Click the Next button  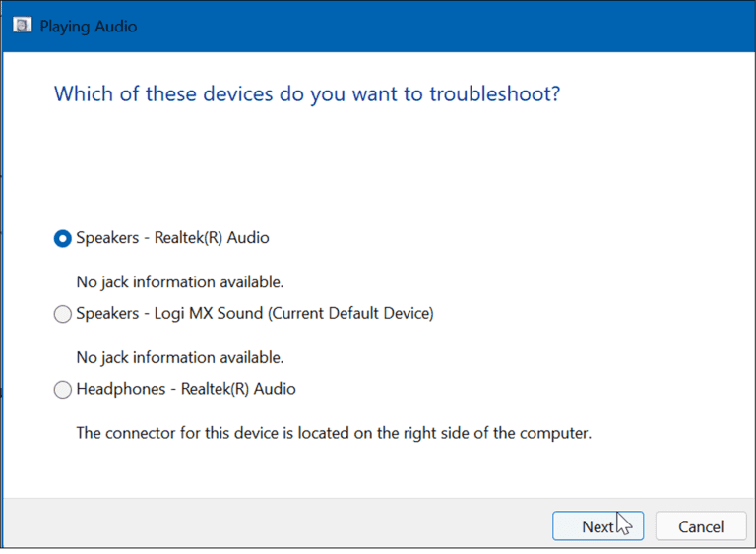[x=598, y=526]
